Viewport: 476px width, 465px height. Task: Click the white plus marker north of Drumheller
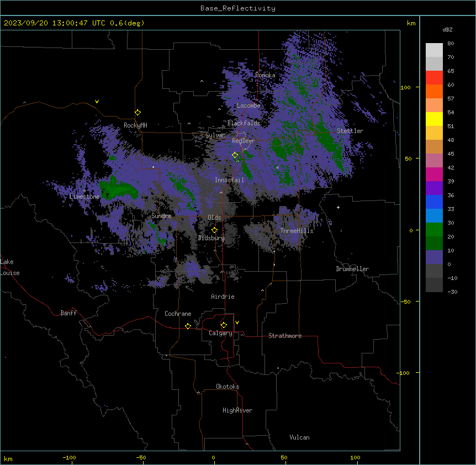pyautogui.click(x=338, y=207)
